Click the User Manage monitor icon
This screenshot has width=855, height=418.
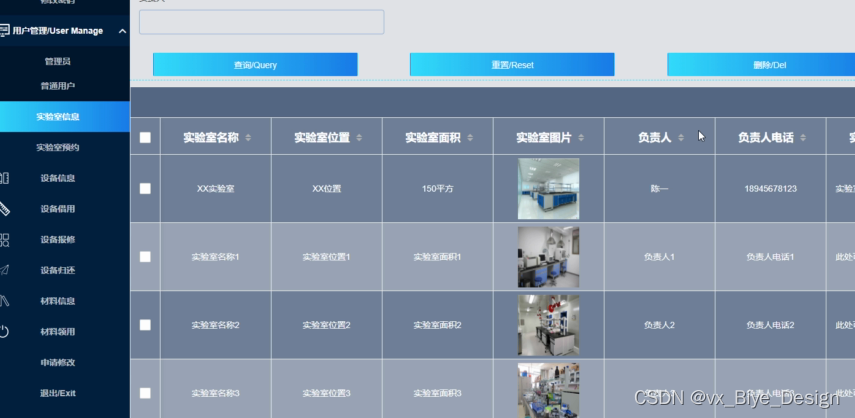coord(4,31)
